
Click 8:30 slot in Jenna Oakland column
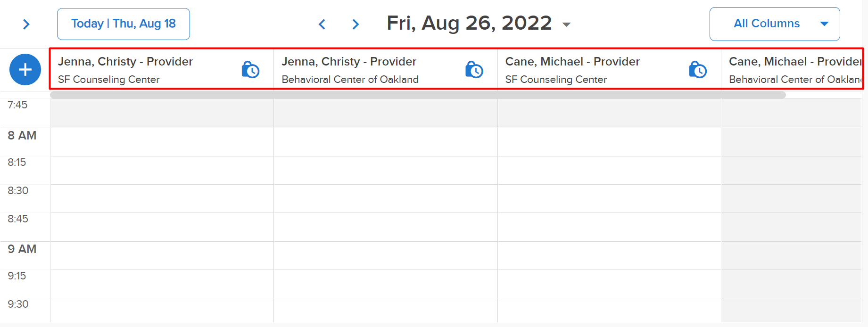click(x=386, y=198)
